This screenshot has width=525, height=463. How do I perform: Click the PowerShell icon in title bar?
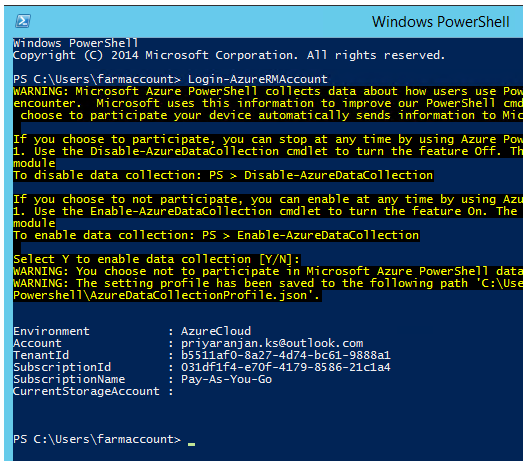click(x=23, y=21)
